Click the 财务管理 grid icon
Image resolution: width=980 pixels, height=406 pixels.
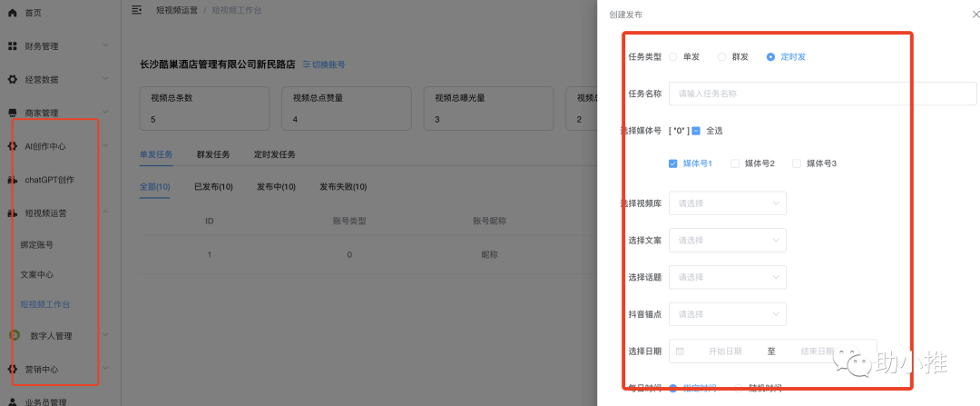coord(13,46)
